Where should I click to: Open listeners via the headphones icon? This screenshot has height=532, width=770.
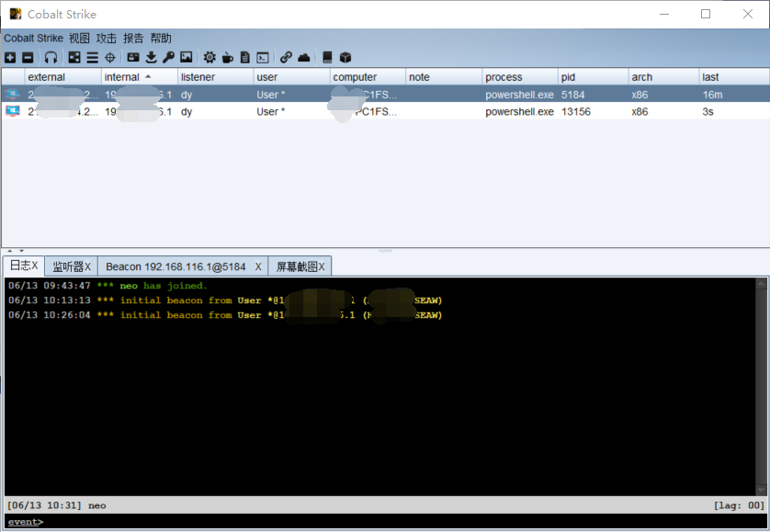(51, 58)
